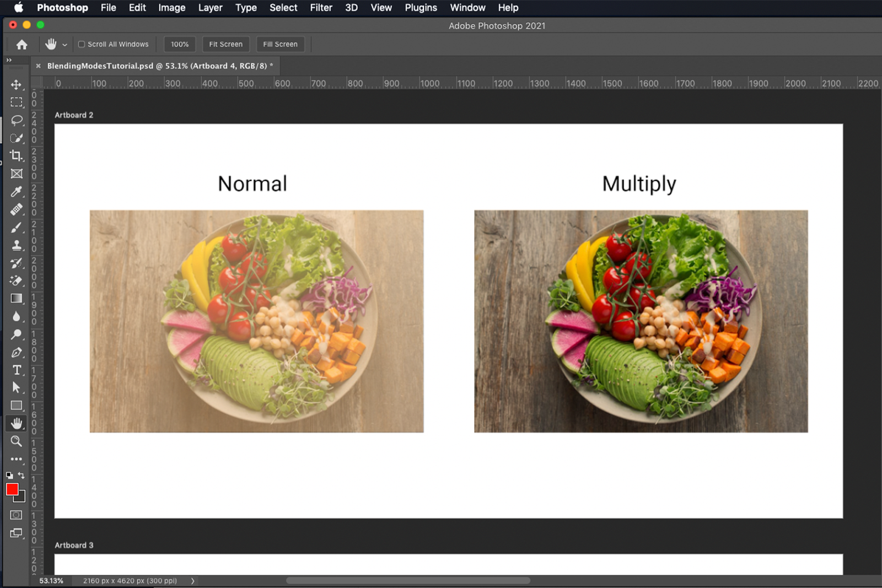The height and width of the screenshot is (588, 882).
Task: Activate the Rectangular Marquee tool
Action: click(16, 102)
